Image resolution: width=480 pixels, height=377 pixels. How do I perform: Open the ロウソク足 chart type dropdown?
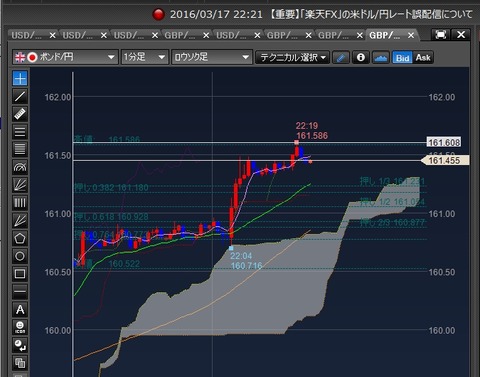coord(211,57)
